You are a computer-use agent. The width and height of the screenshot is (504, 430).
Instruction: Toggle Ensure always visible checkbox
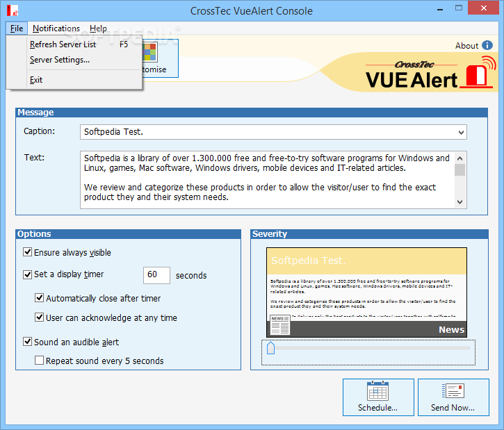(x=27, y=251)
